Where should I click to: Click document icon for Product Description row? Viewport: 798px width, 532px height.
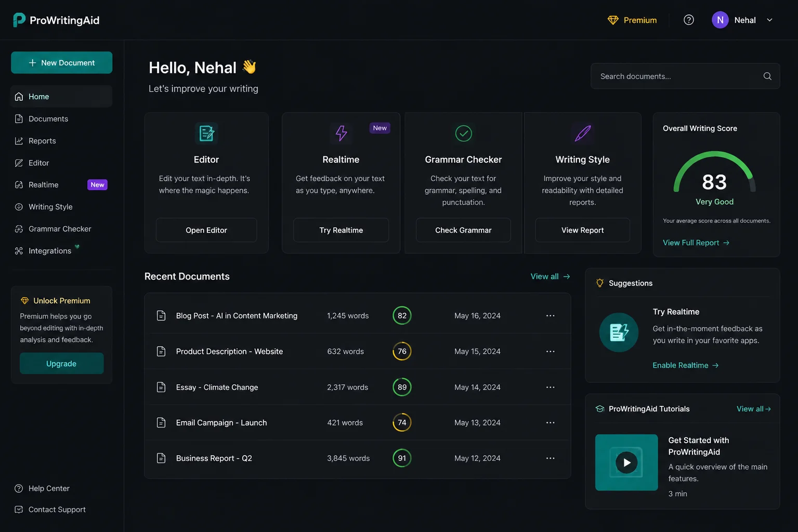[161, 351]
